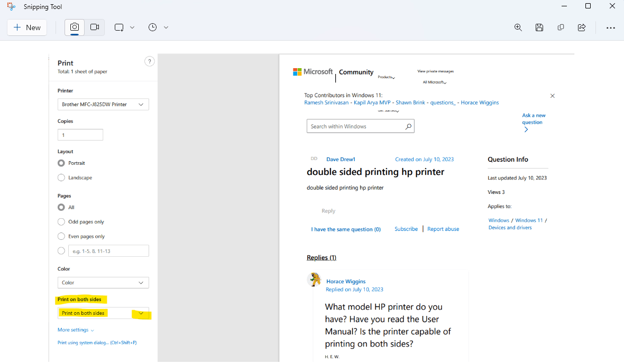Click the Subscribe link
This screenshot has height=364, width=624.
406,229
